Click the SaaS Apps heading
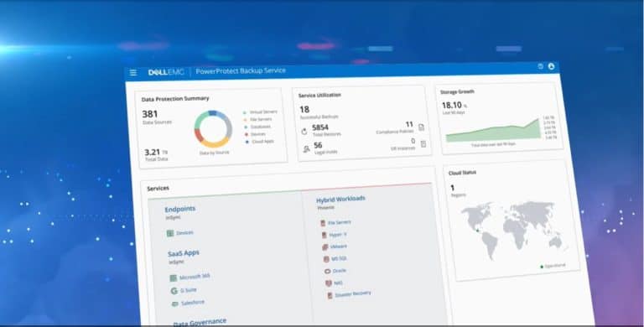The height and width of the screenshot is (327, 644). coord(183,253)
